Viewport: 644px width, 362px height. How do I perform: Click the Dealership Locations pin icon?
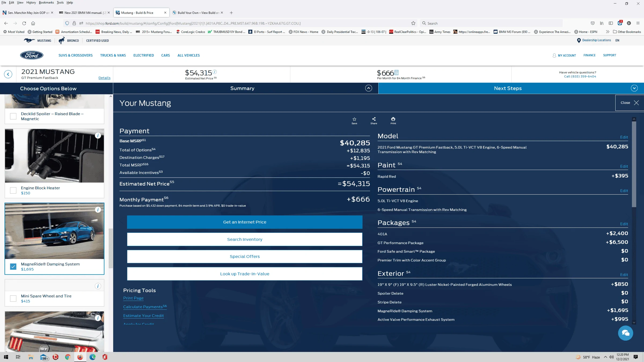point(579,40)
